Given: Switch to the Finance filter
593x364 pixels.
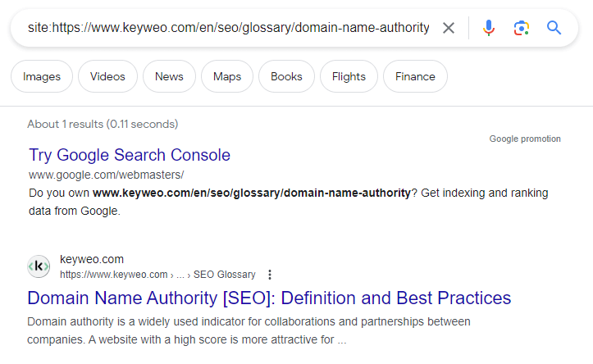Looking at the screenshot, I should tap(415, 76).
